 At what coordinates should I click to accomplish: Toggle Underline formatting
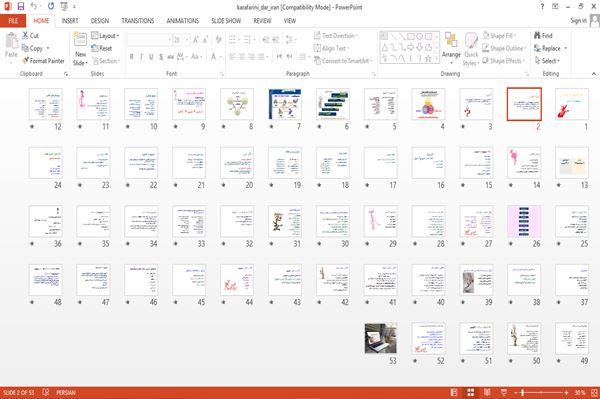[151, 57]
